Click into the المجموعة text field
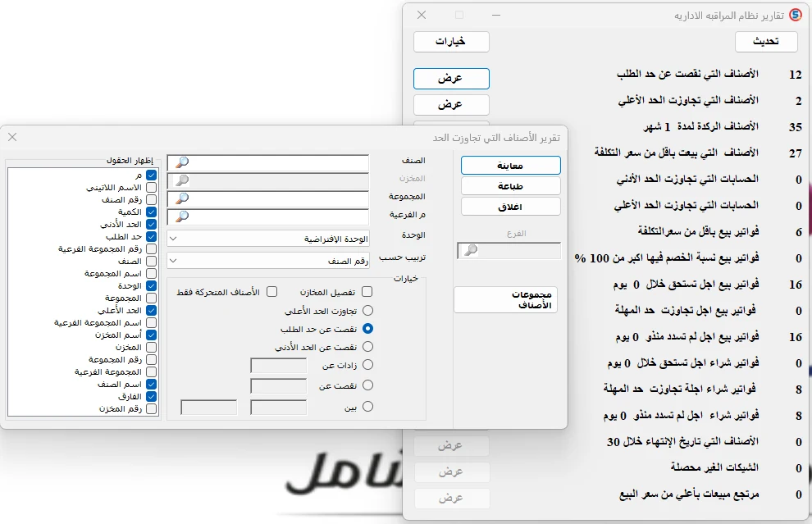This screenshot has width=812, height=524. pyautogui.click(x=268, y=198)
